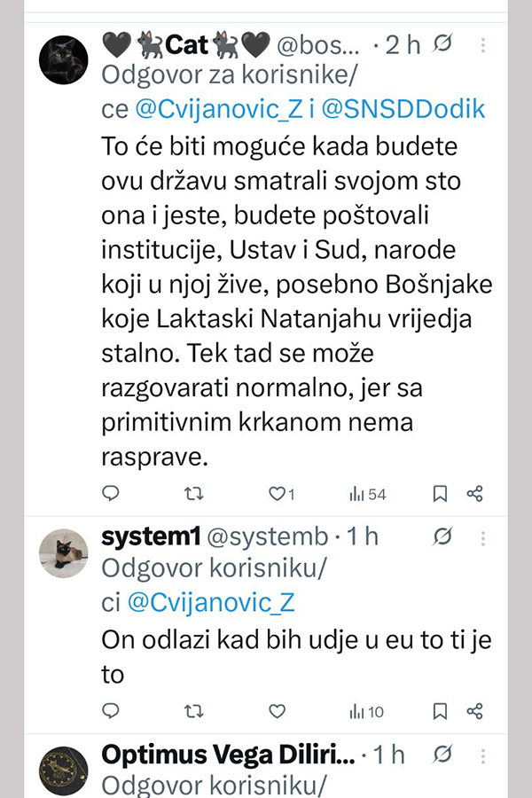
Task: Open more options on Optimus Vega tweet
Action: 483,755
